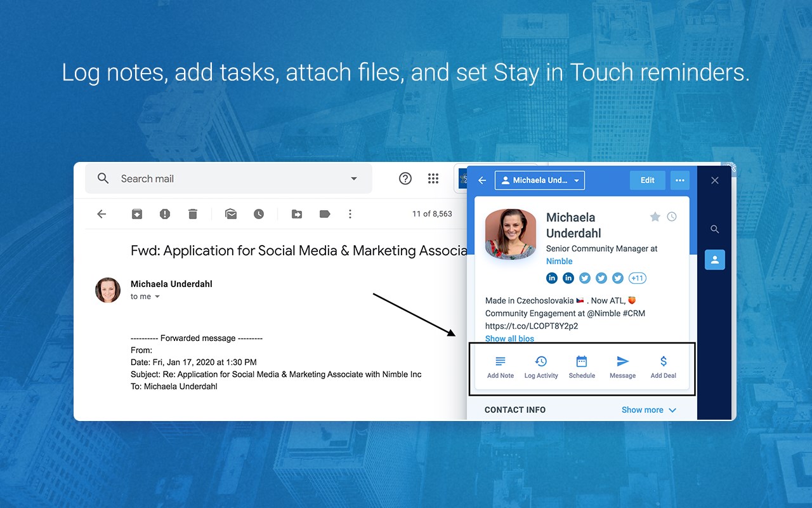Archive the email with archive icon
This screenshot has width=812, height=508.
(137, 214)
